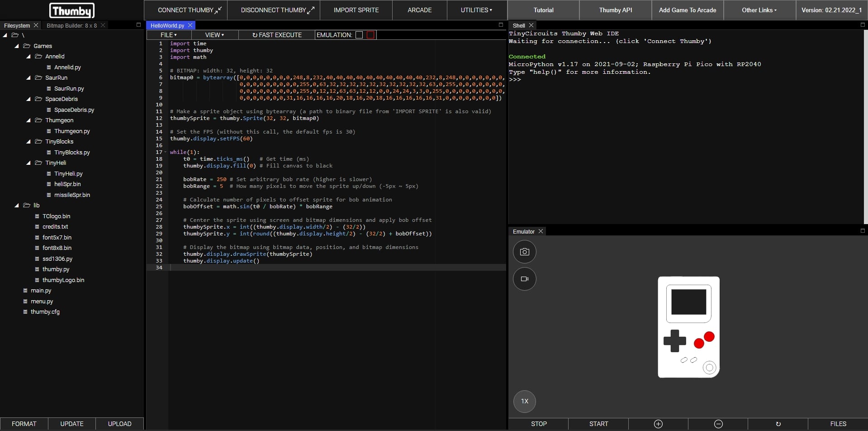Screen dimensions: 868x431
Task: Click the Thumby logo
Action: 72,10
